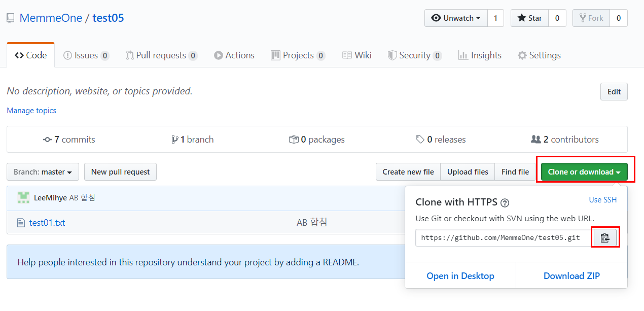Click the repository book icon beside MemmeOne

(10, 18)
